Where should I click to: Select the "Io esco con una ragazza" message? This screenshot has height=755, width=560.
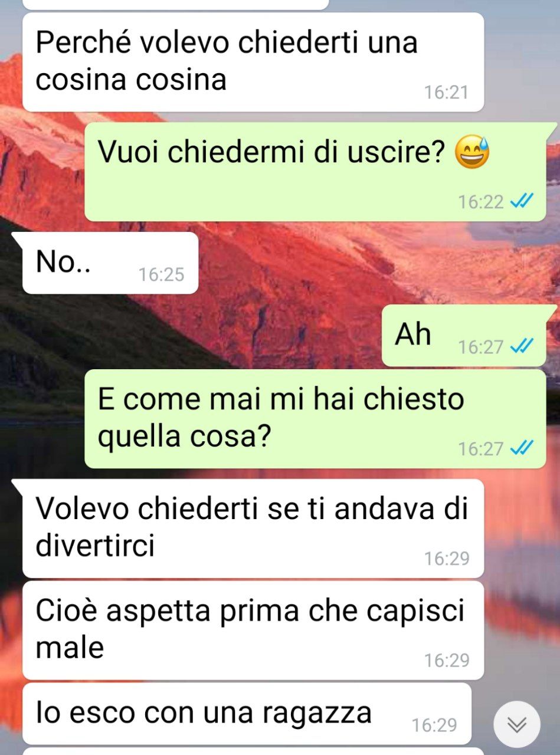pyautogui.click(x=247, y=714)
